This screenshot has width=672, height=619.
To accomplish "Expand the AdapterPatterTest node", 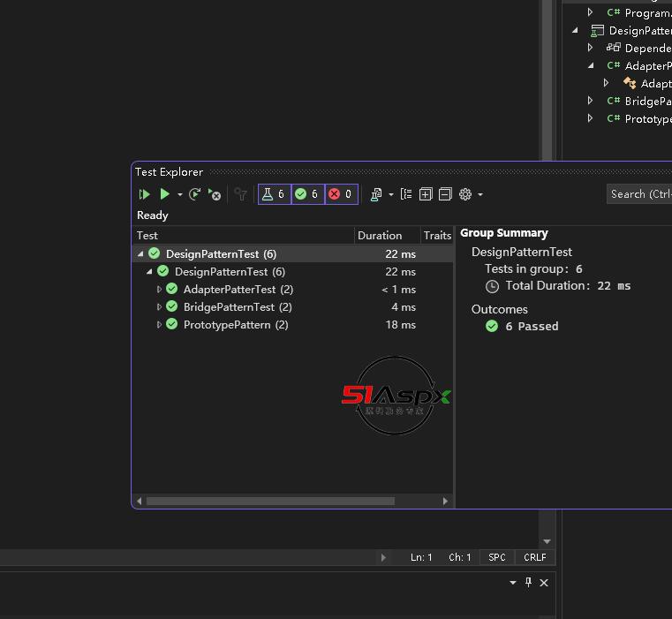I will tap(160, 290).
